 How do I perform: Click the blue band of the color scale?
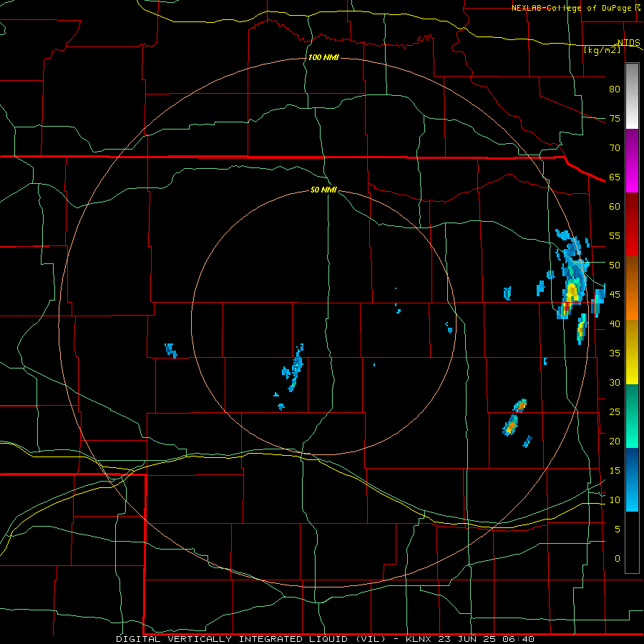click(x=632, y=479)
